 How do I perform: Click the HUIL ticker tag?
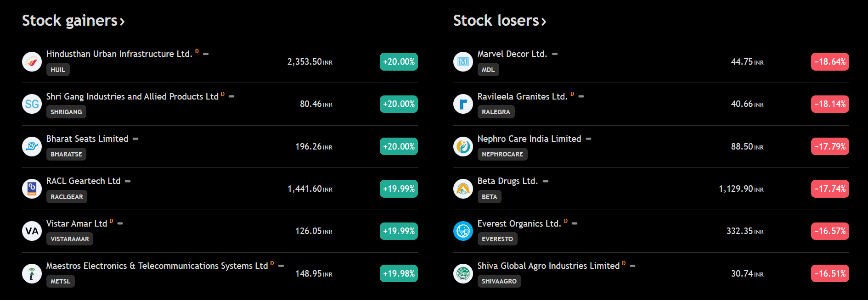pyautogui.click(x=58, y=70)
